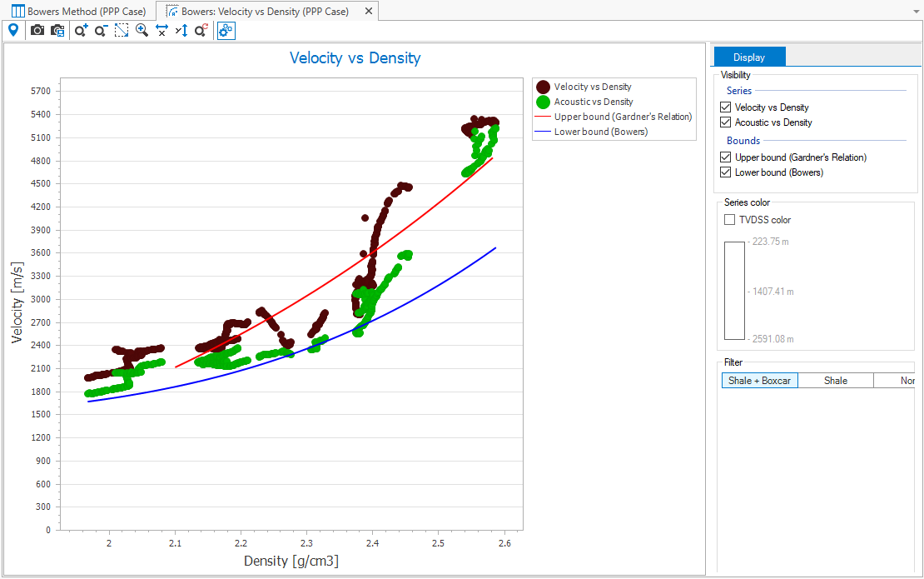Switch to Bowers Method (PPP Case) tab
The width and height of the screenshot is (924, 579).
click(79, 11)
